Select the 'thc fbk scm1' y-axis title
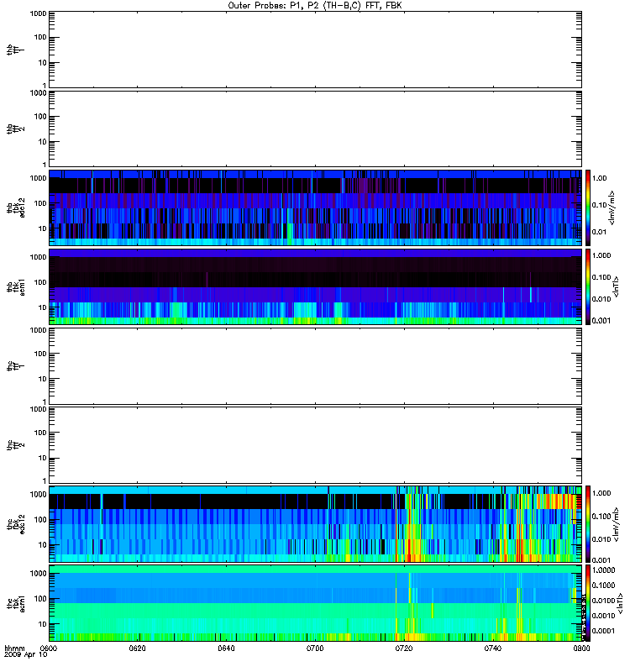 coord(16,603)
